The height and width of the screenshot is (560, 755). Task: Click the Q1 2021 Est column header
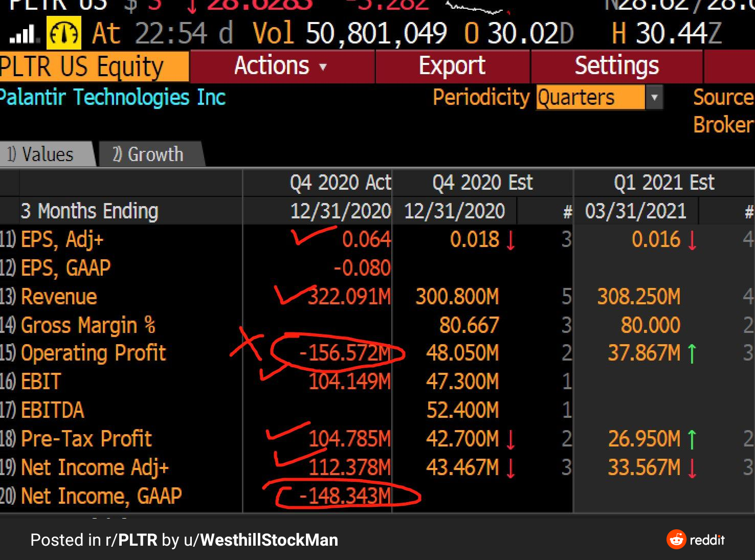(x=664, y=183)
